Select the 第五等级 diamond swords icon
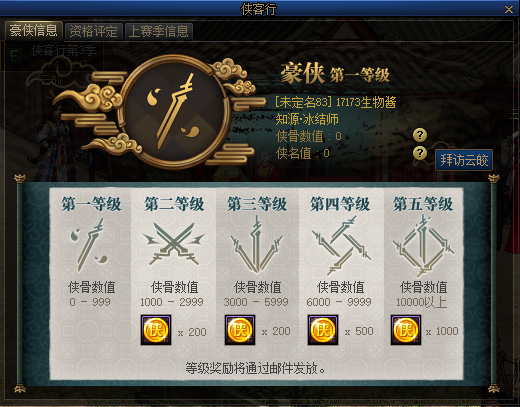 423,246
